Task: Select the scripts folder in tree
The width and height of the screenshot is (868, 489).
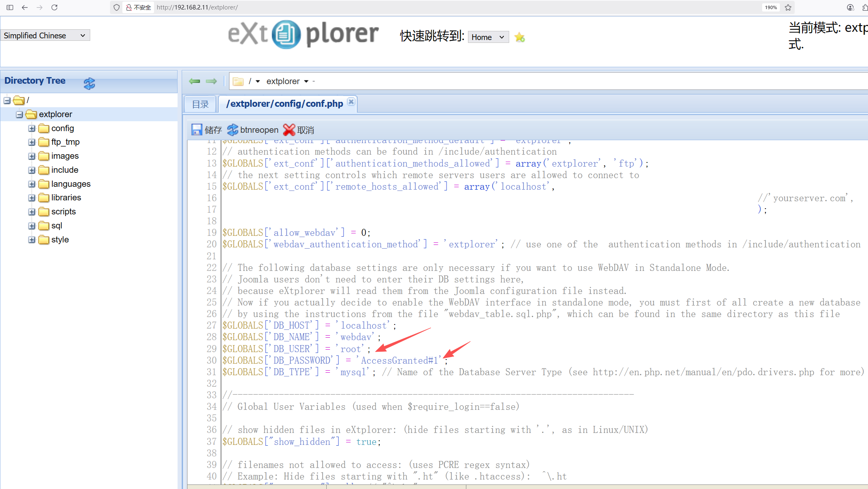Action: [63, 212]
